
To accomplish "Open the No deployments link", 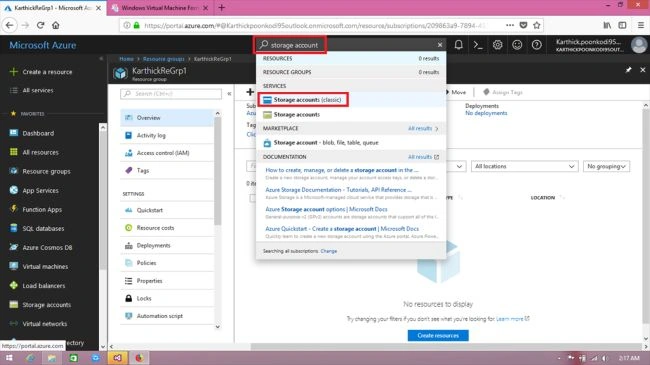I will coord(486,113).
